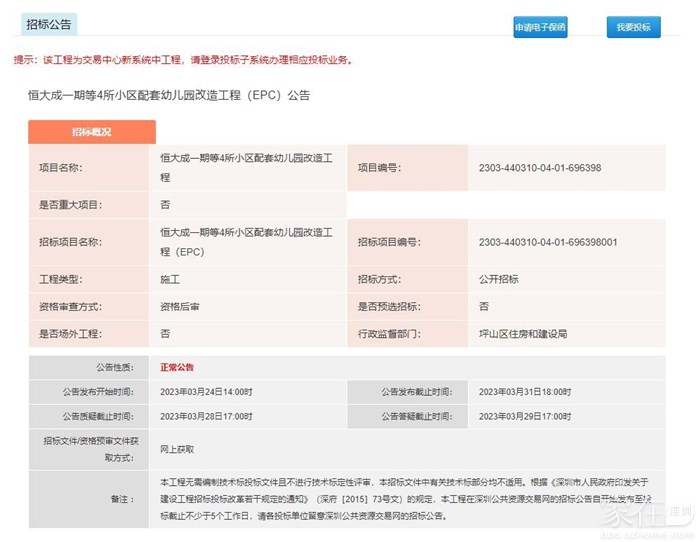Click the 网上获取 acquisition method value
Screen dimensions: 700x542
tap(177, 450)
